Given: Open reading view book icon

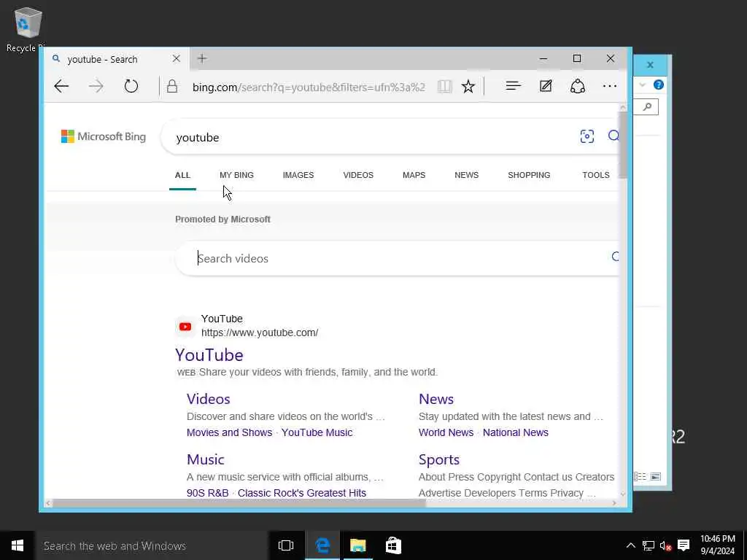Looking at the screenshot, I should tap(444, 87).
